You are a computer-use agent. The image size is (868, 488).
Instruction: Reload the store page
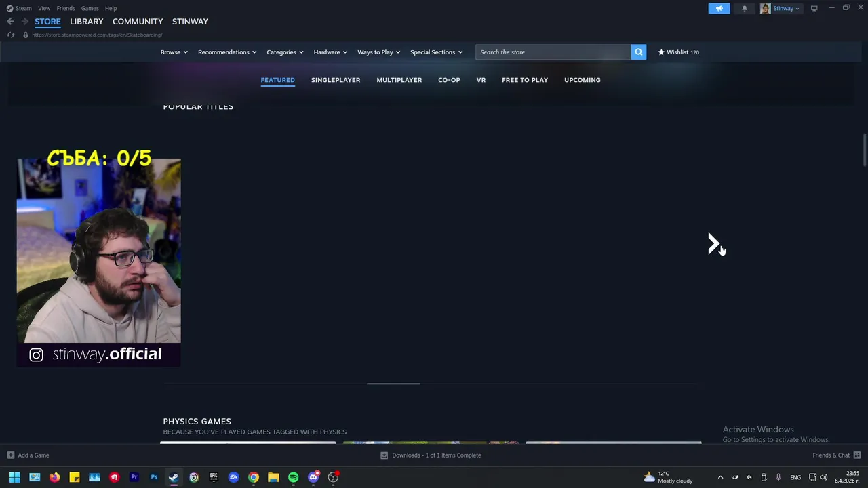pyautogui.click(x=10, y=35)
